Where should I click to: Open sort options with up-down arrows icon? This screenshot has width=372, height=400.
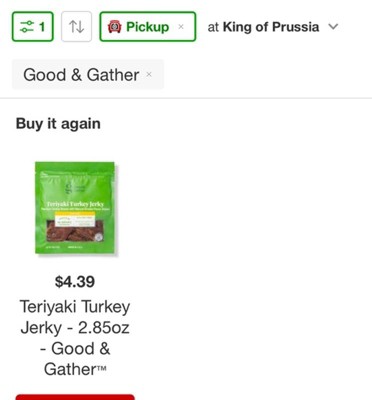[76, 27]
